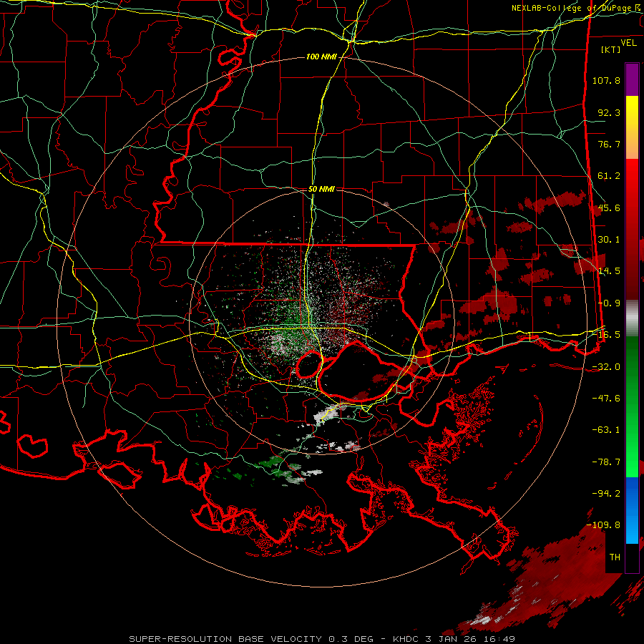
Task: Click the -63.1 legend value
Action: (x=606, y=430)
